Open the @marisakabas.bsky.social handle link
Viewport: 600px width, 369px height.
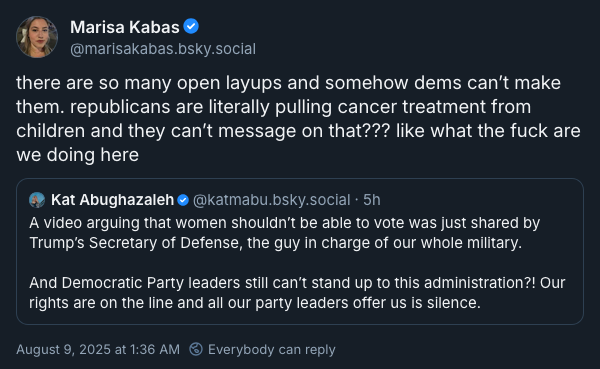(x=163, y=49)
